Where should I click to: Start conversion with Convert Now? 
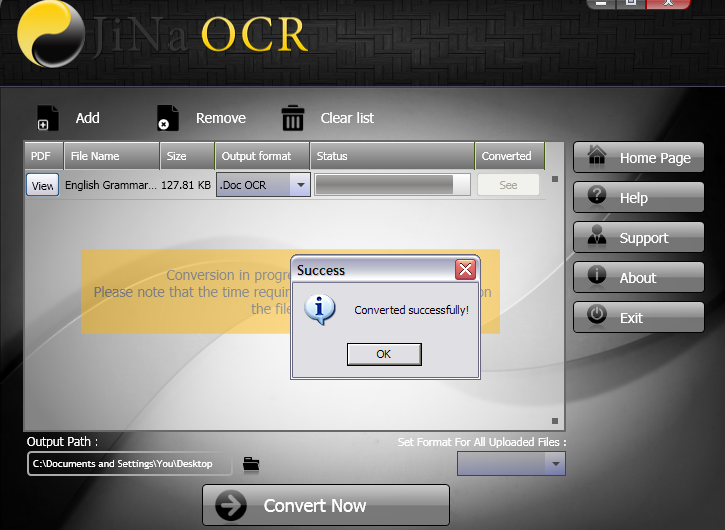(326, 505)
